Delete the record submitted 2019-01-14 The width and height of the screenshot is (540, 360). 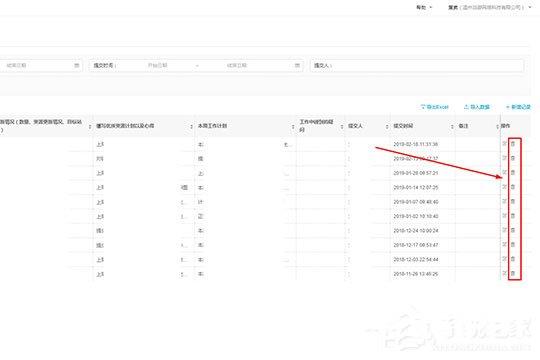pos(513,187)
